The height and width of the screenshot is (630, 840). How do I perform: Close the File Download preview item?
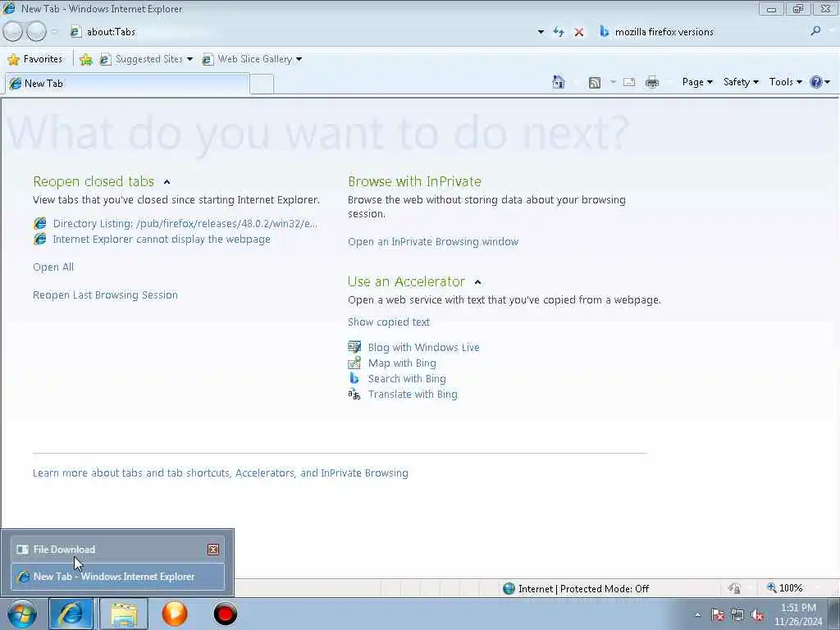click(x=213, y=550)
